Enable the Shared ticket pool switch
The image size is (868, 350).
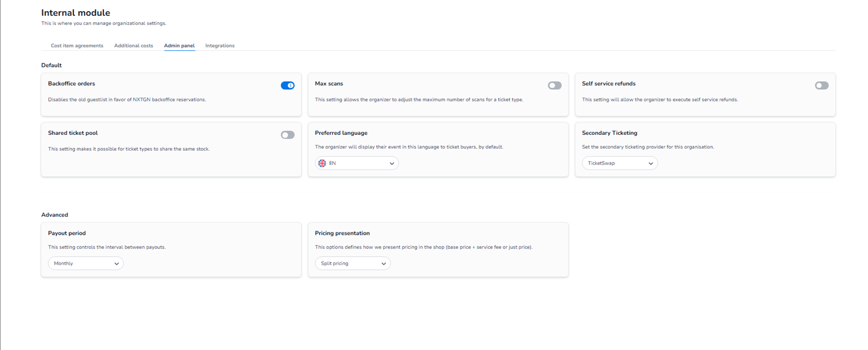tap(288, 135)
